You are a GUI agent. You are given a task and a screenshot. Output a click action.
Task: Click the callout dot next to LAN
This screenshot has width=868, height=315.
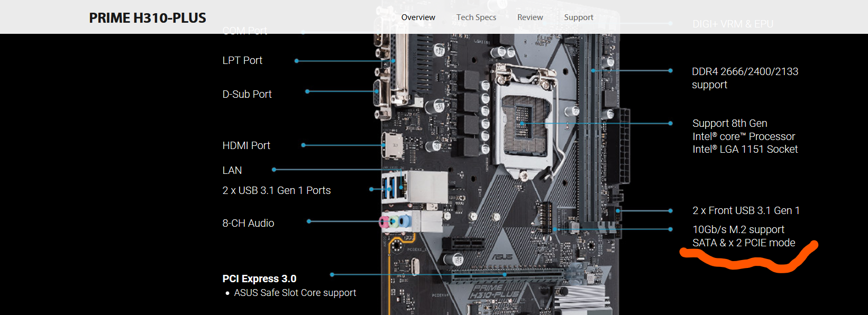pos(273,170)
